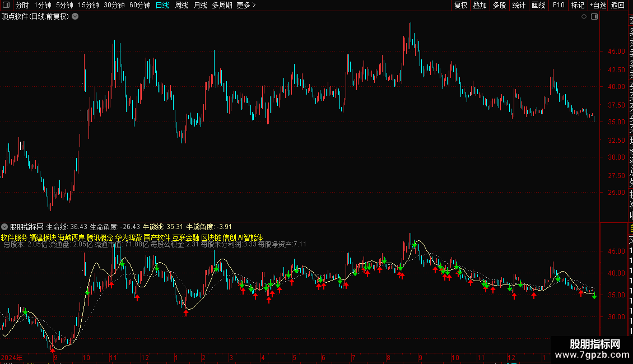Click the 海峡西岸 sector tag
Image resolution: width=633 pixels, height=364 pixels.
point(72,237)
